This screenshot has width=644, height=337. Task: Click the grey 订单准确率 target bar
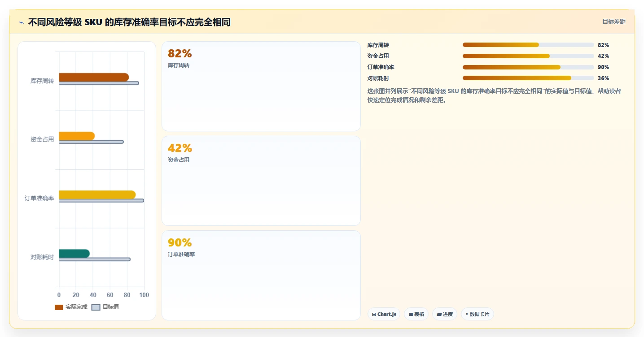coord(101,200)
